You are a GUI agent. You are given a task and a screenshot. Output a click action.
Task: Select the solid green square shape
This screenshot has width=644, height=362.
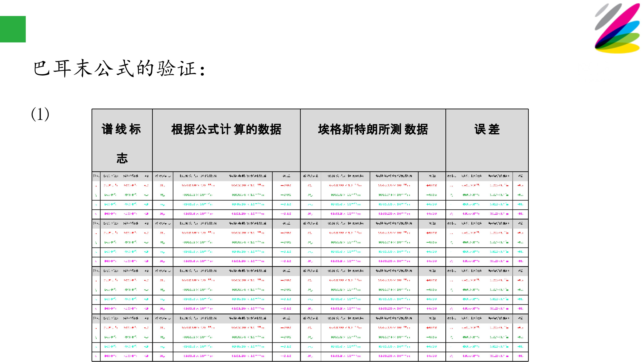pyautogui.click(x=13, y=29)
